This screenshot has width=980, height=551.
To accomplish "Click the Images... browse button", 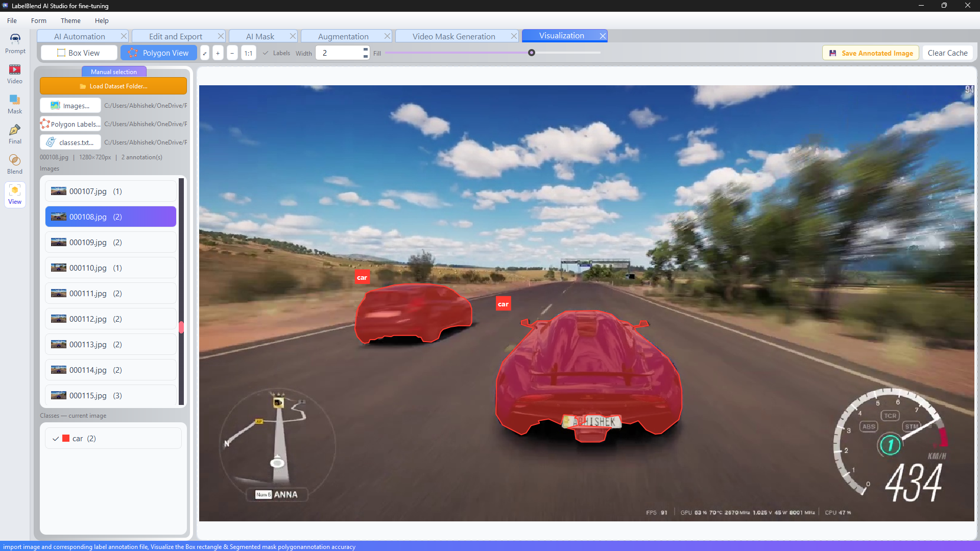I will point(70,106).
